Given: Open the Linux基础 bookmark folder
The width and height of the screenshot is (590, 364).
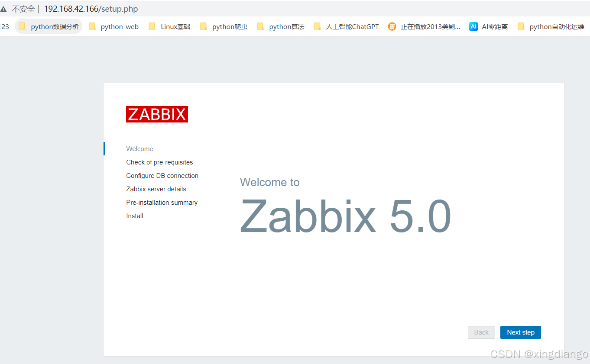Looking at the screenshot, I should (169, 26).
